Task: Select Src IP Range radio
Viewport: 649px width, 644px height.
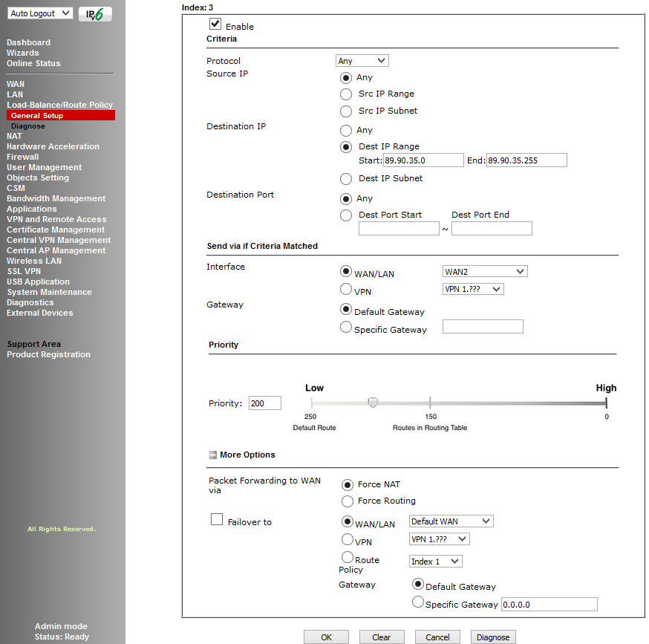Action: coord(346,94)
